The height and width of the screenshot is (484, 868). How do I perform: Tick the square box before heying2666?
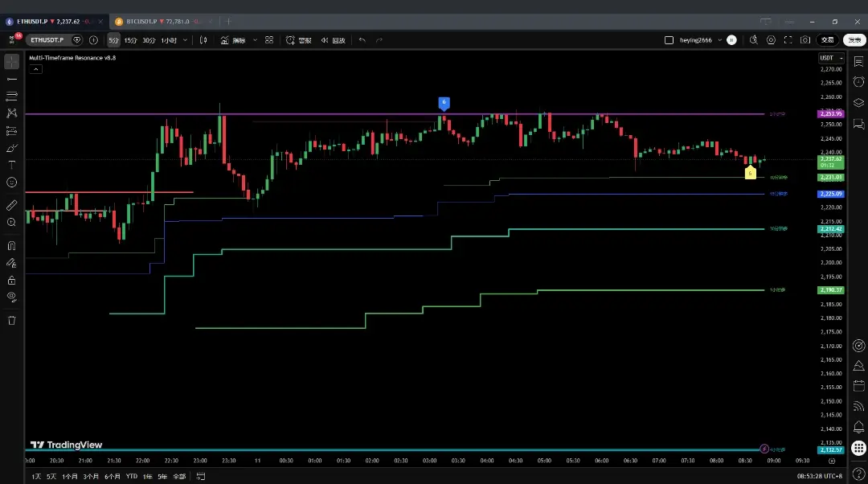(x=669, y=40)
